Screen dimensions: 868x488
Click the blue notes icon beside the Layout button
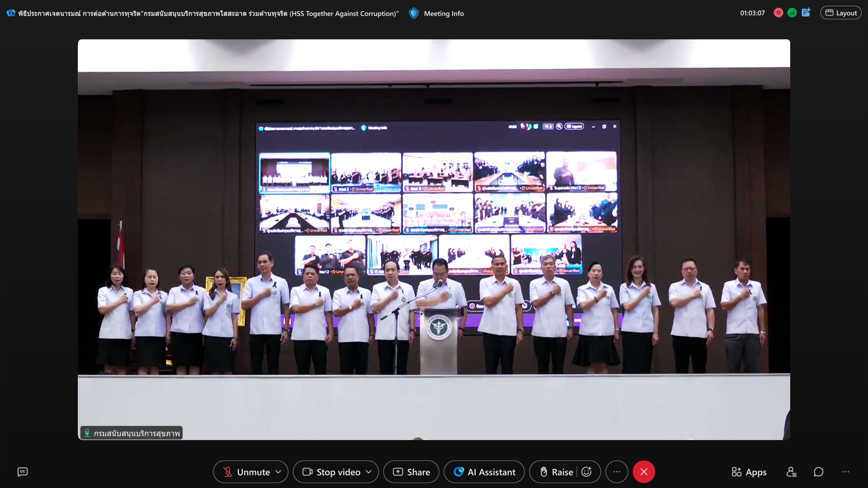[806, 13]
